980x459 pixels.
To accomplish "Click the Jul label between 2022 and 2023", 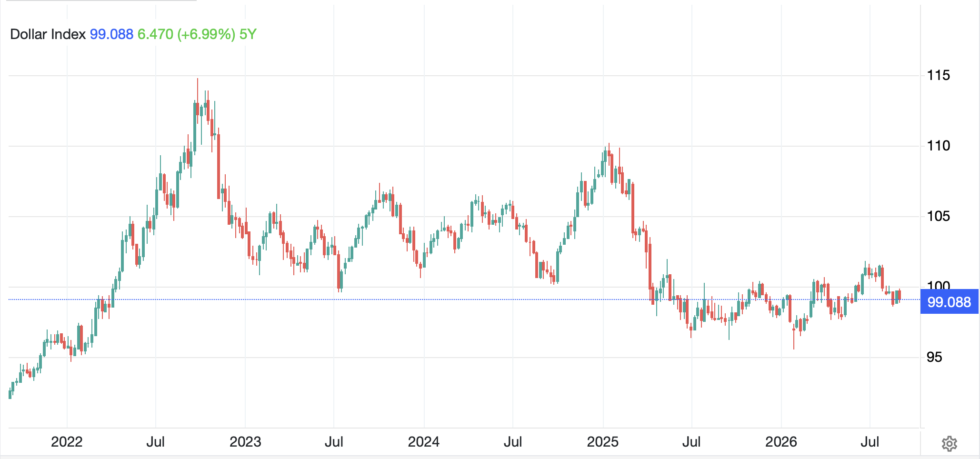I will pyautogui.click(x=155, y=442).
